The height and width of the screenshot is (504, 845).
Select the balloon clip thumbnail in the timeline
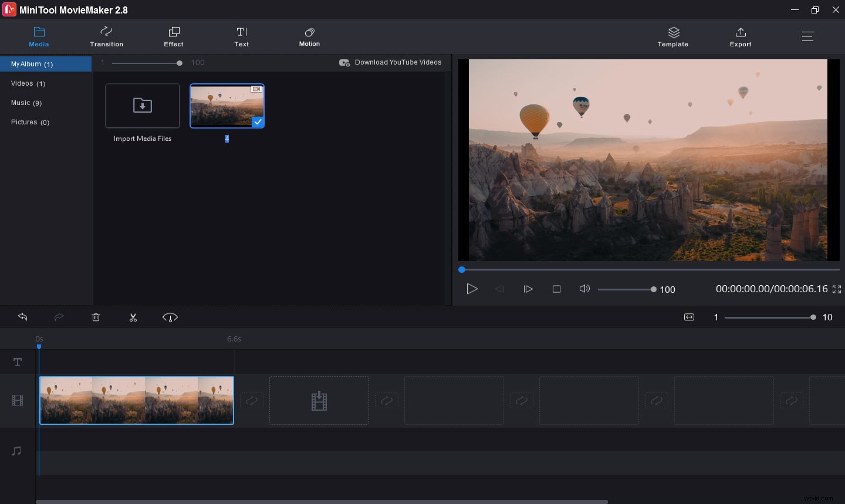[136, 400]
